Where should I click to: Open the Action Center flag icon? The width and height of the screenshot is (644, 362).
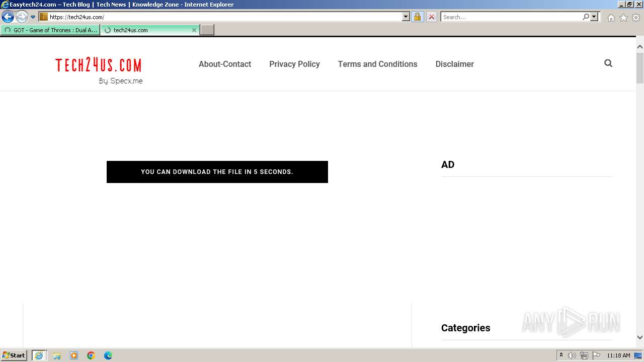point(596,355)
